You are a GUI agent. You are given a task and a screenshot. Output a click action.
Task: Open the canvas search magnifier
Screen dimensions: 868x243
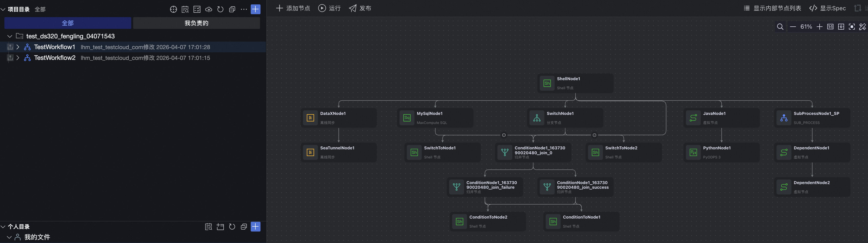[x=780, y=27]
